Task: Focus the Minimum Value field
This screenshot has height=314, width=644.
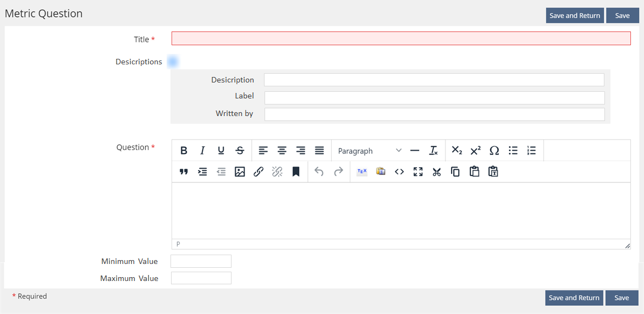Action: [x=201, y=261]
